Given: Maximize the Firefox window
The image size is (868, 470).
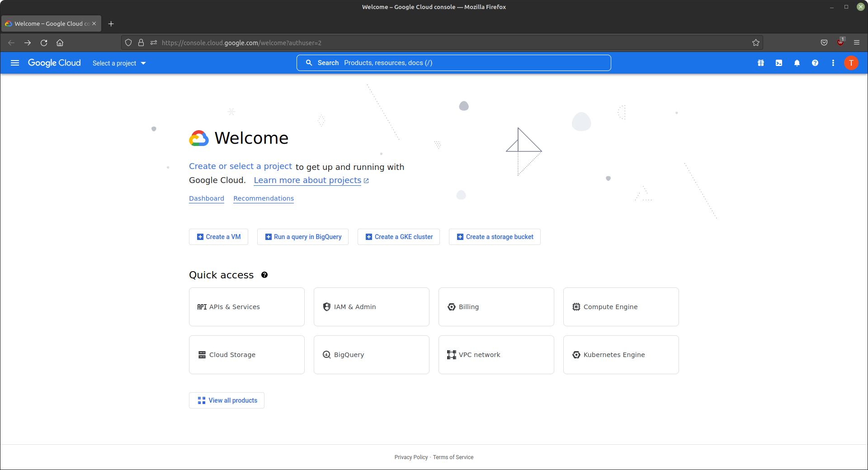Looking at the screenshot, I should coord(846,7).
